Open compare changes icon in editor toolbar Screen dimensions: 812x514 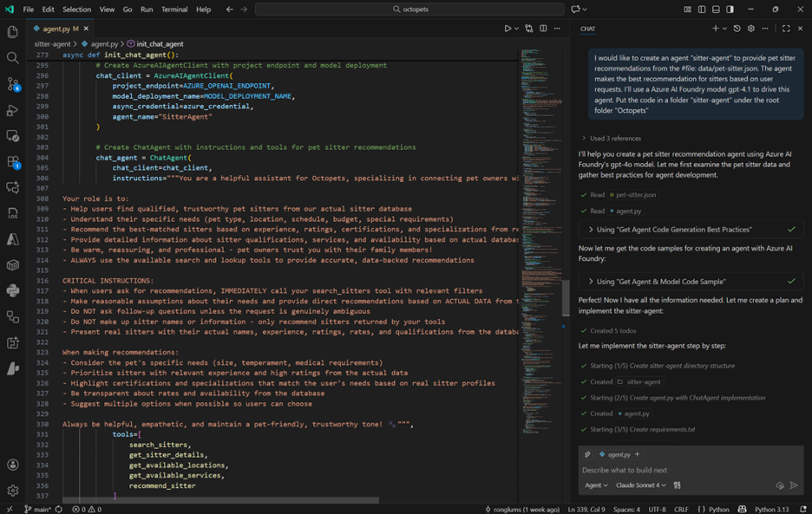[x=528, y=29]
